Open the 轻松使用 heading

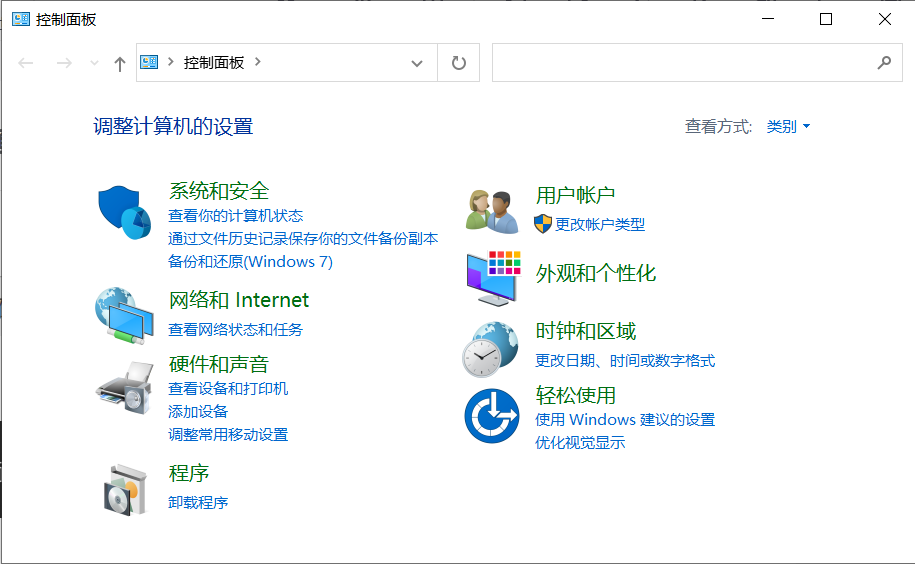tap(575, 395)
